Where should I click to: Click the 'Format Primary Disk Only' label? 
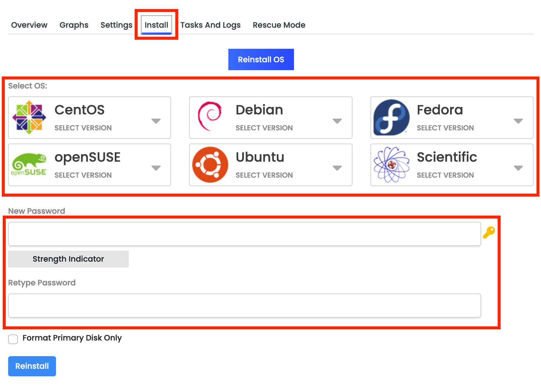pyautogui.click(x=72, y=338)
